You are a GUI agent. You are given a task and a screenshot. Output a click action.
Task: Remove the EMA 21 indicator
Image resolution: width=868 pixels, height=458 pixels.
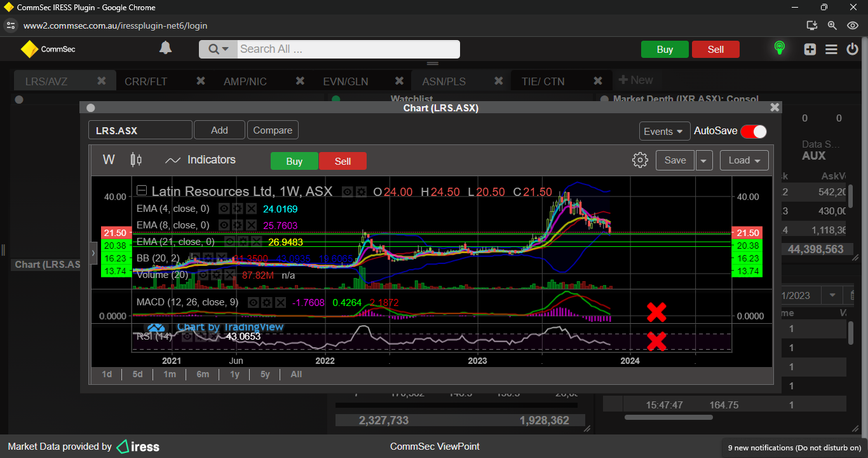257,242
